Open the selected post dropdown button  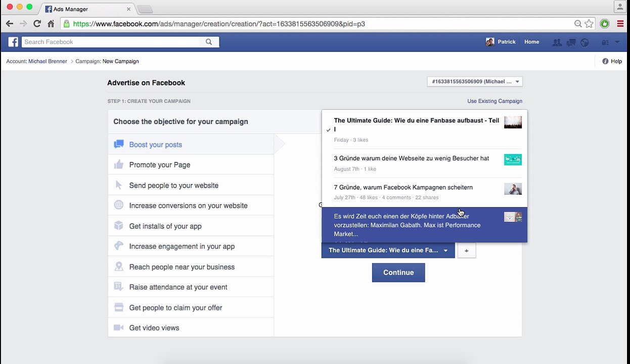(388, 250)
